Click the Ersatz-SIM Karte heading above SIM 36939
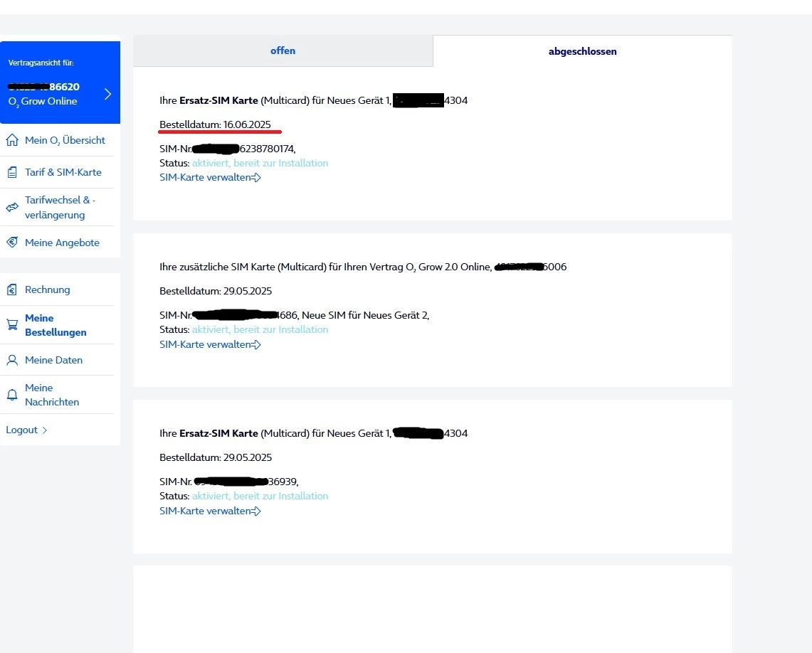The height and width of the screenshot is (653, 812). [313, 434]
